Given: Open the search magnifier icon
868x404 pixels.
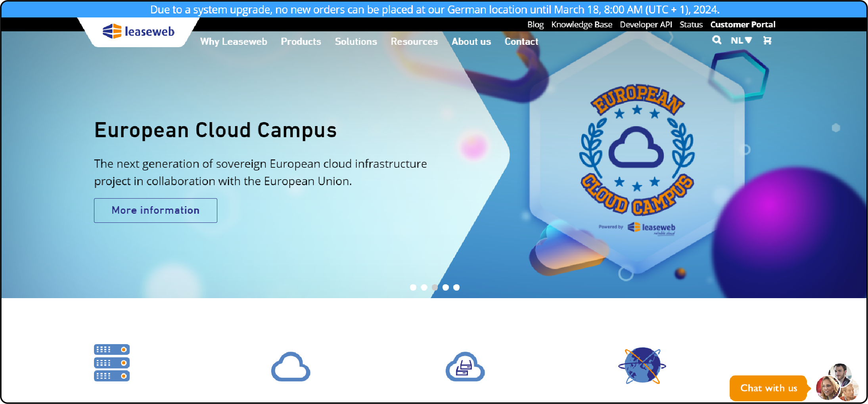Looking at the screenshot, I should tap(717, 40).
